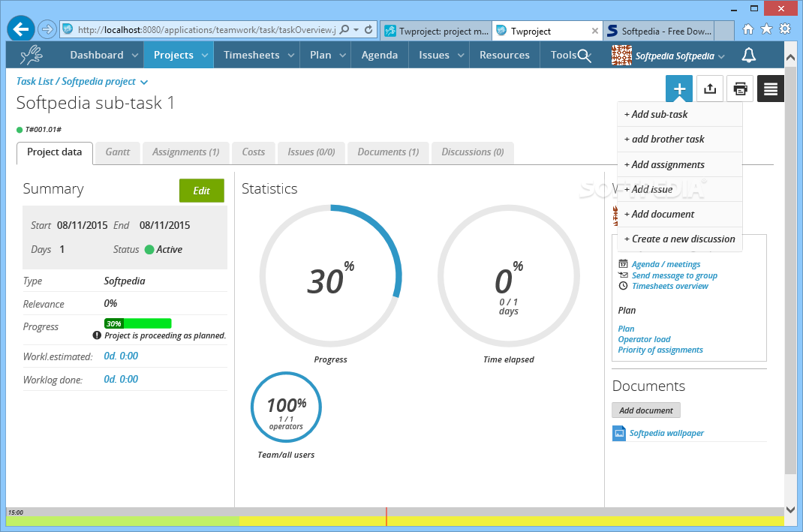This screenshot has height=532, width=803.
Task: Switch to the Issues (0/0) tab
Action: coord(311,152)
